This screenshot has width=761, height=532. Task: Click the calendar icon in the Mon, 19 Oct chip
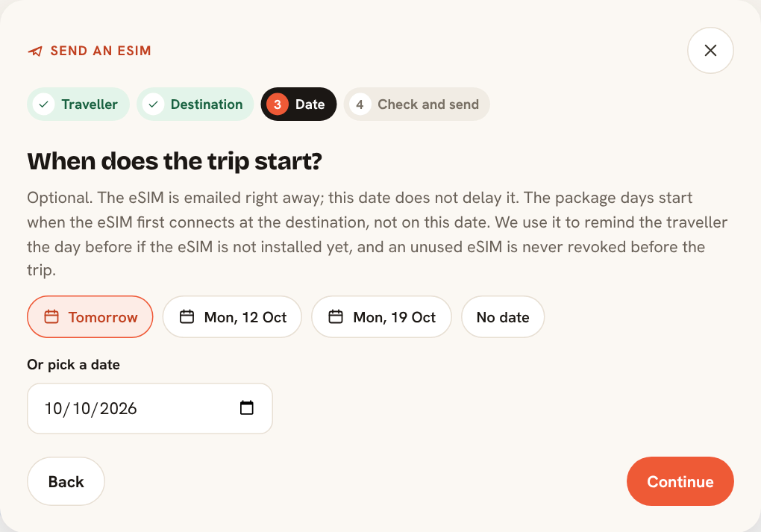(x=336, y=317)
